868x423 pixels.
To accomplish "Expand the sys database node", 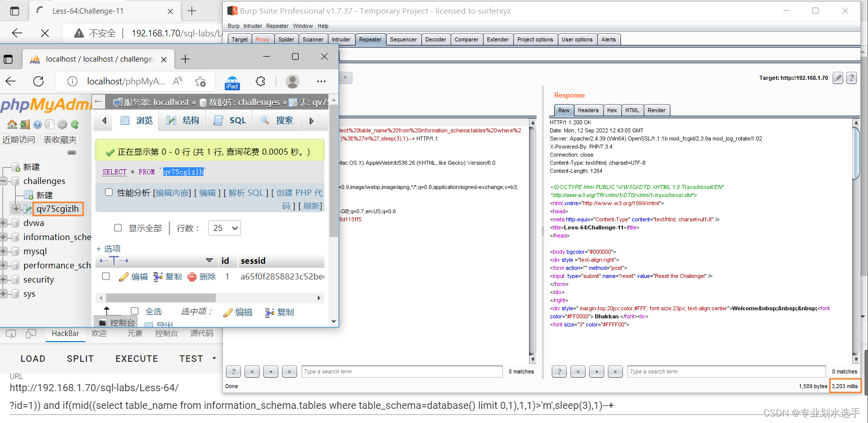I will pos(4,294).
